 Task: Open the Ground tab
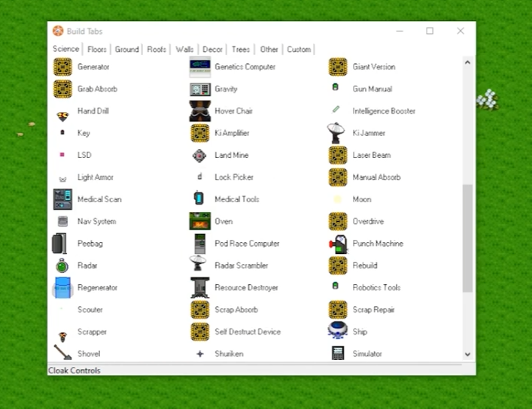[x=127, y=50]
